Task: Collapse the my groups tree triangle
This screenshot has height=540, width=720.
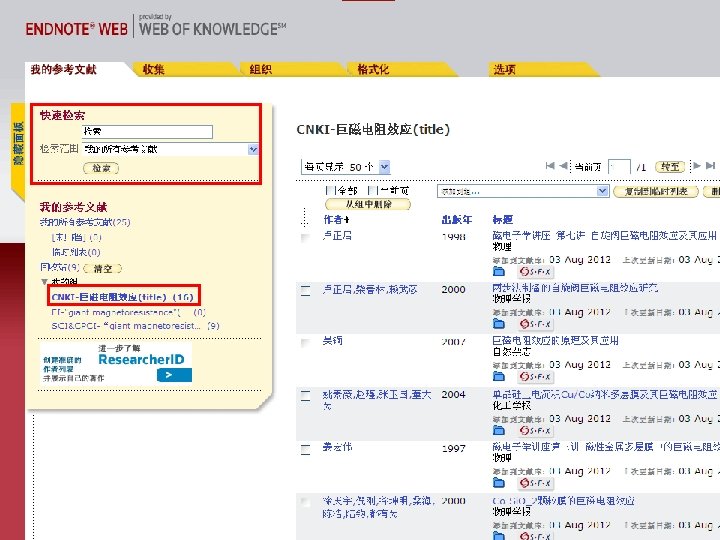Action: pos(44,281)
